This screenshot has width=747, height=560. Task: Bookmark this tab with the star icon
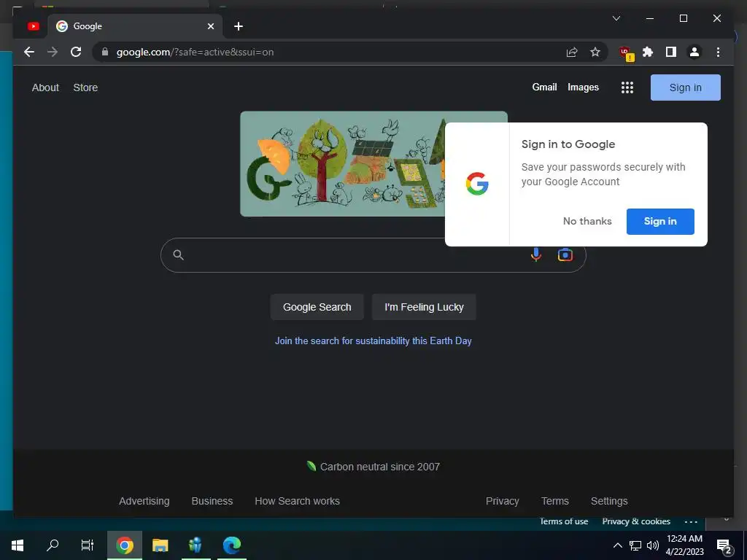[595, 52]
